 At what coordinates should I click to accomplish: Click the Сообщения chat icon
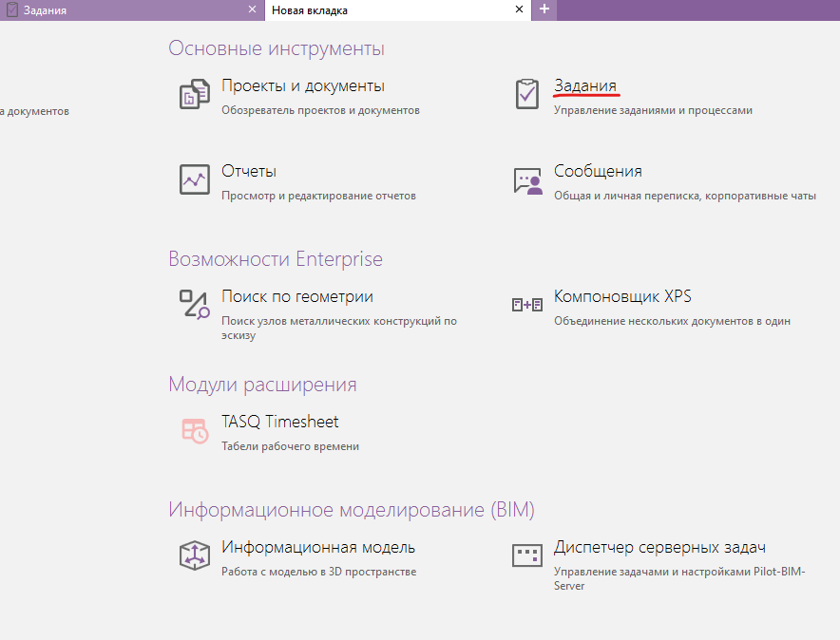tap(526, 180)
